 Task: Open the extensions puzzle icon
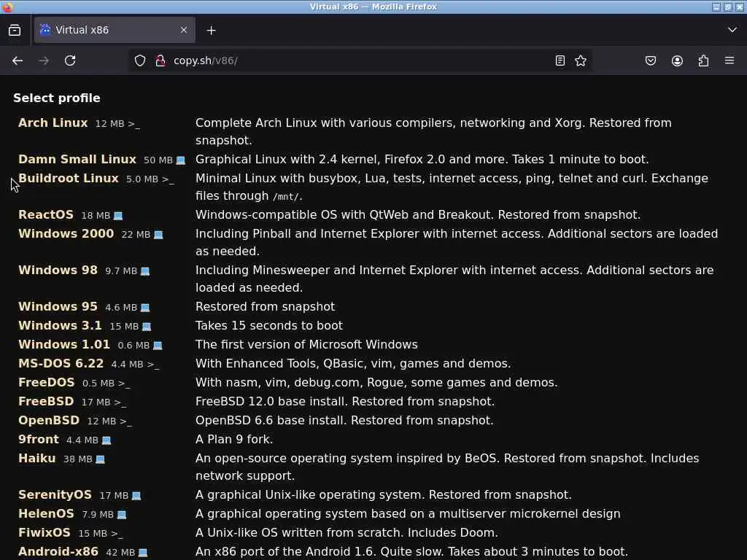(x=703, y=61)
